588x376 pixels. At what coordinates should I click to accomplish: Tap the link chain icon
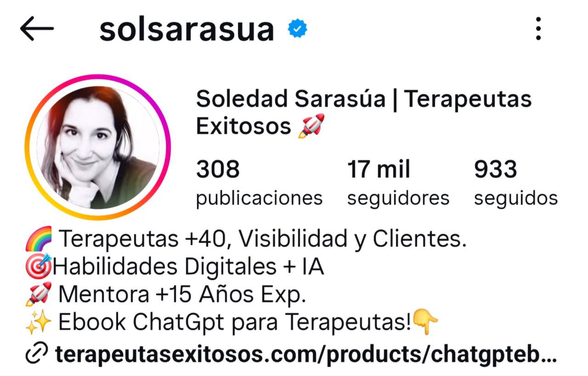pos(37,354)
